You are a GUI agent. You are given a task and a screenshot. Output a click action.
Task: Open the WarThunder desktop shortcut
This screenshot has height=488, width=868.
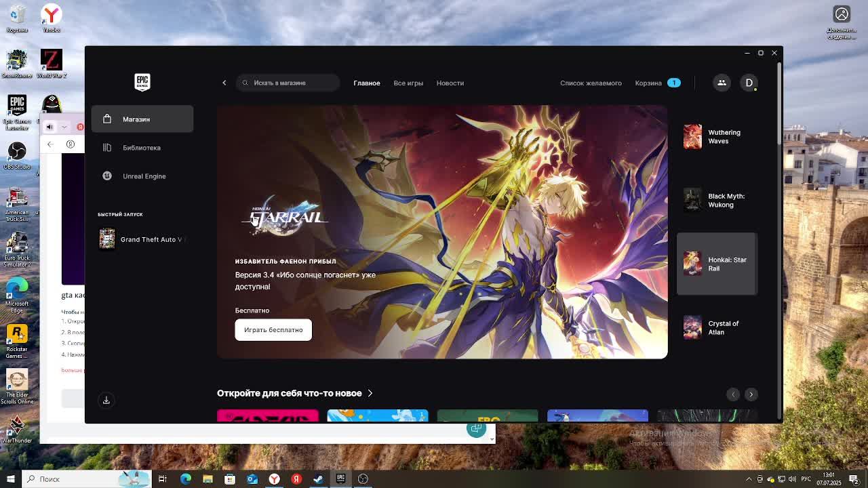[17, 429]
